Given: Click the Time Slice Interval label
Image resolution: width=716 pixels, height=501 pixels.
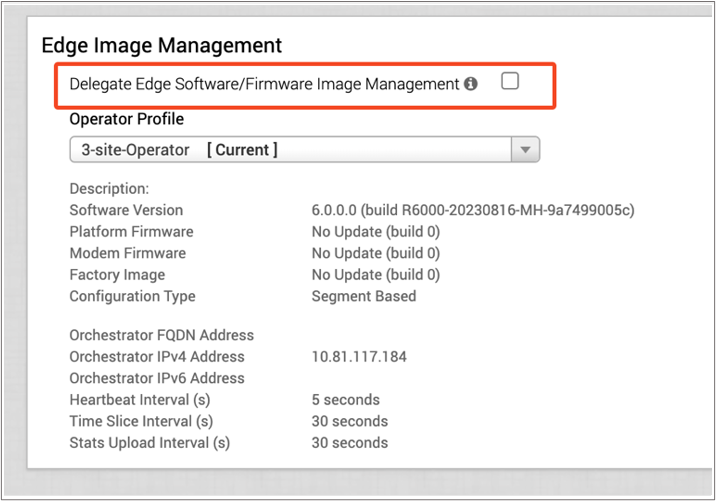Looking at the screenshot, I should point(141,421).
